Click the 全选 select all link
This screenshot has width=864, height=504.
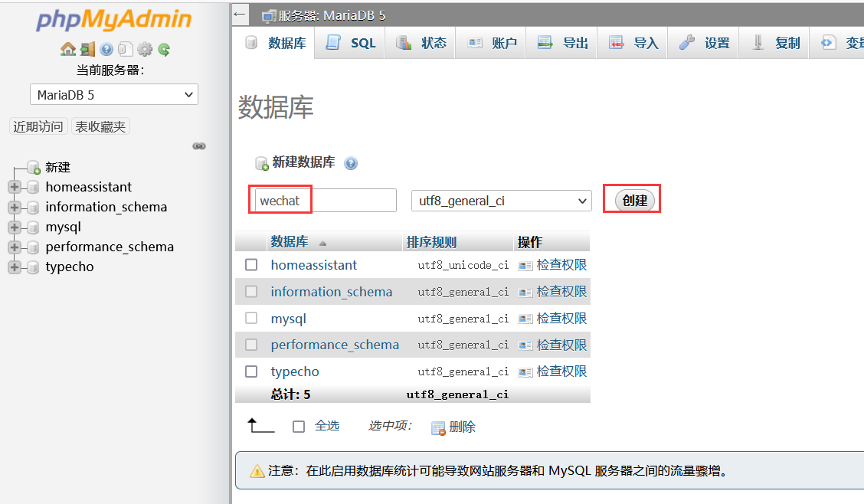pos(327,426)
